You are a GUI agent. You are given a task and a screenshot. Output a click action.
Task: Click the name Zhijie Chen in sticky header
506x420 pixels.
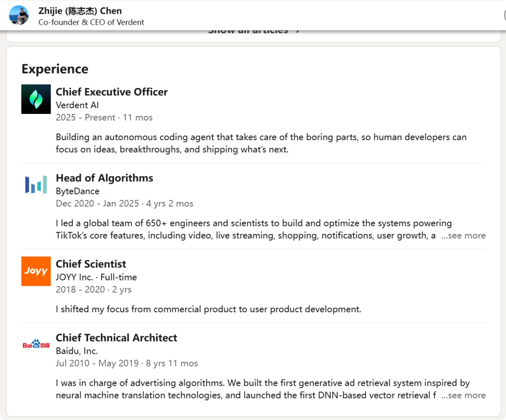[x=80, y=11]
